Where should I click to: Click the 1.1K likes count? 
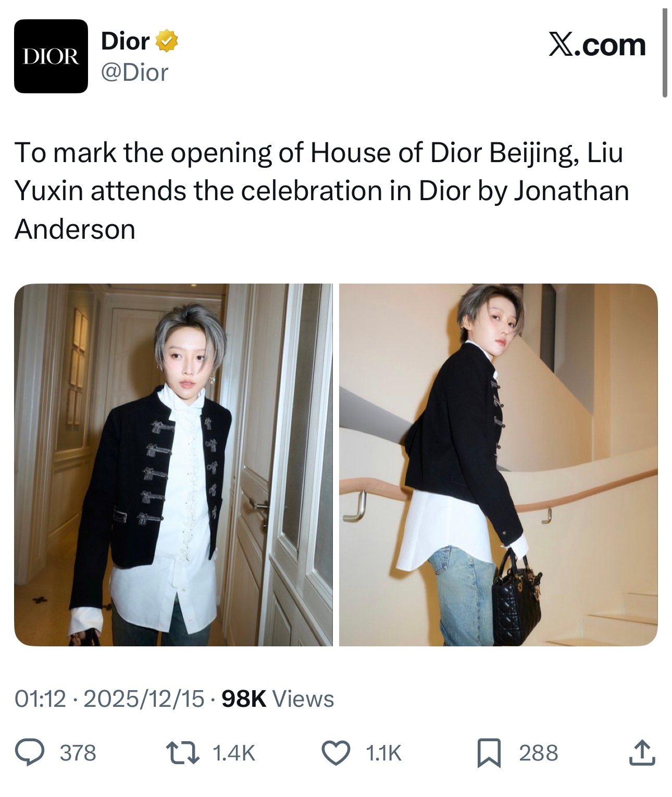pos(384,753)
